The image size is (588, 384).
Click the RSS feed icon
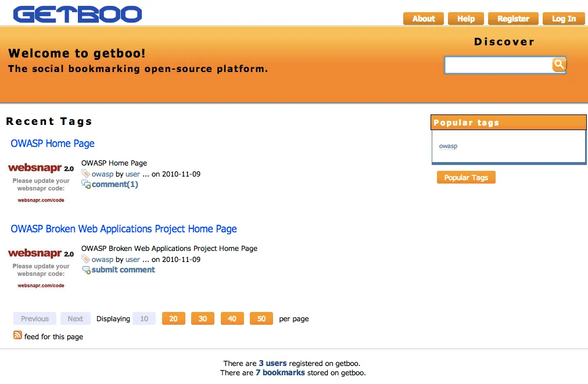(17, 335)
